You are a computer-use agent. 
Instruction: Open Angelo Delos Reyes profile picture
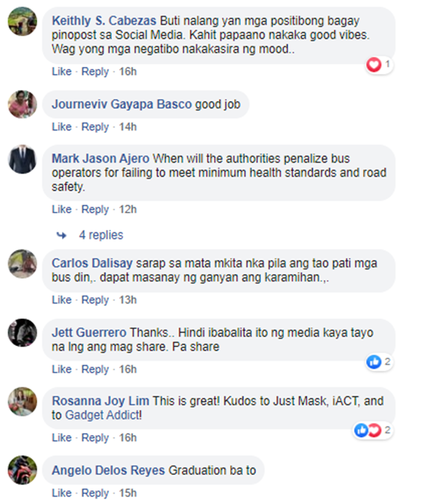coord(23,470)
